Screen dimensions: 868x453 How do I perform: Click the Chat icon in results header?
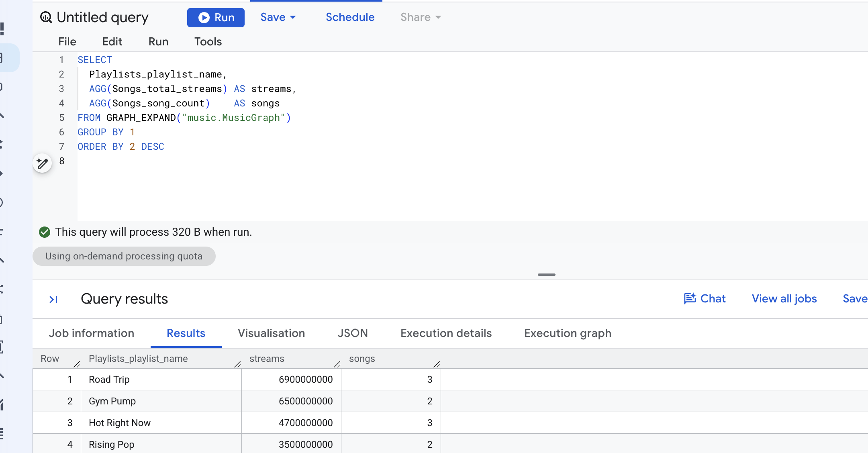click(x=690, y=299)
